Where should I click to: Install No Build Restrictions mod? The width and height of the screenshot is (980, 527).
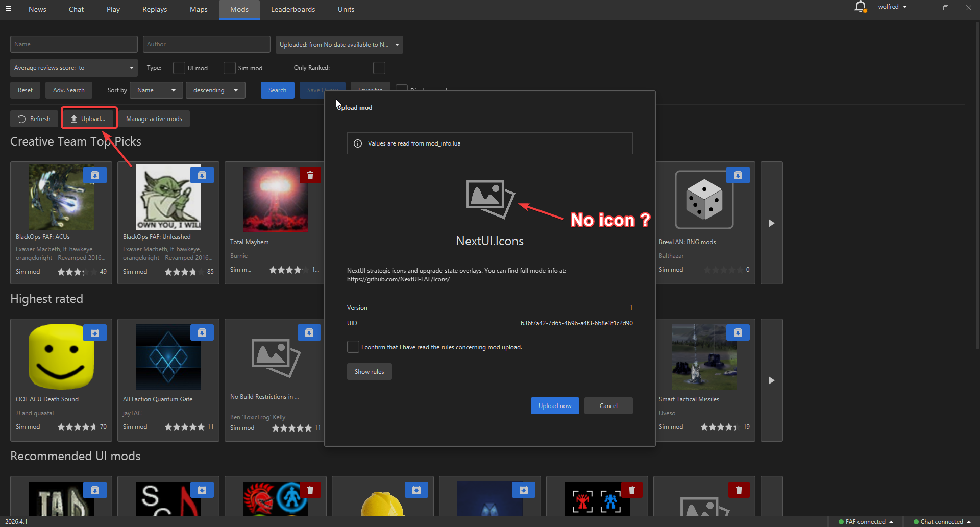[x=309, y=332]
